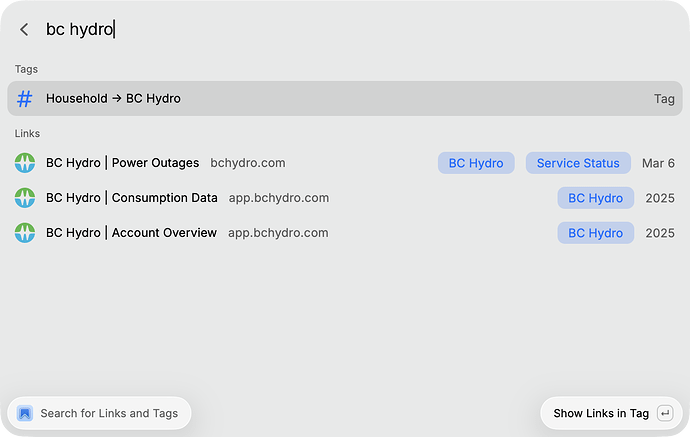Image resolution: width=690 pixels, height=437 pixels.
Task: Open the BC Hydro | Consumption Data link
Action: click(345, 198)
